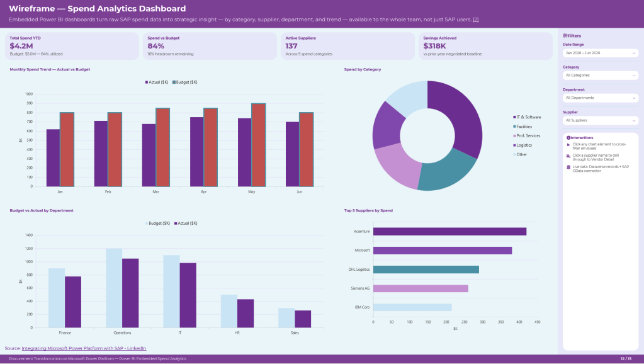Click the Filters sliders icon
Viewport: 644px width, 364px height.
565,36
